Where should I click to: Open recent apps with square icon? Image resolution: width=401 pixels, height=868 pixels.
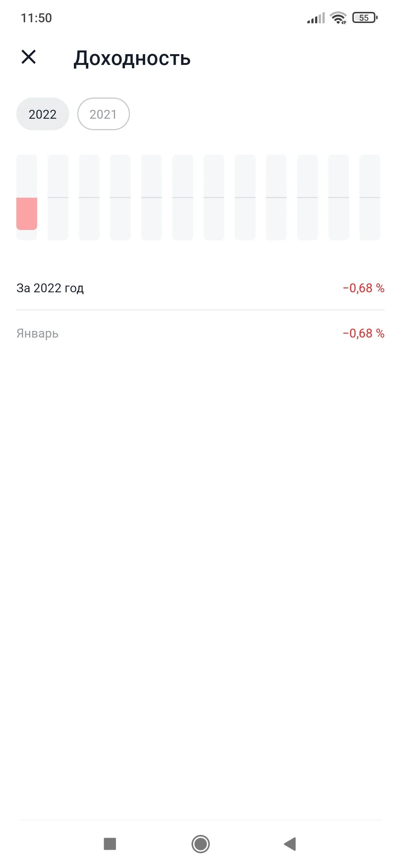coord(110,844)
